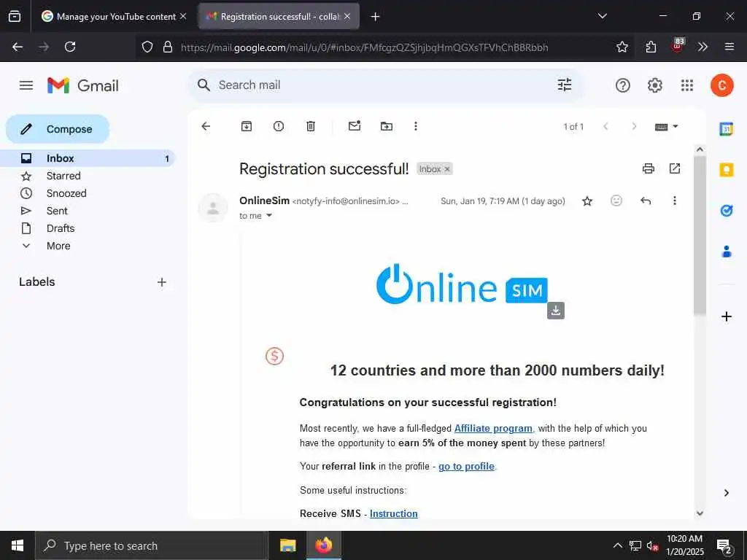The image size is (747, 560).
Task: Open the muted volume tray icon
Action: coord(652,545)
